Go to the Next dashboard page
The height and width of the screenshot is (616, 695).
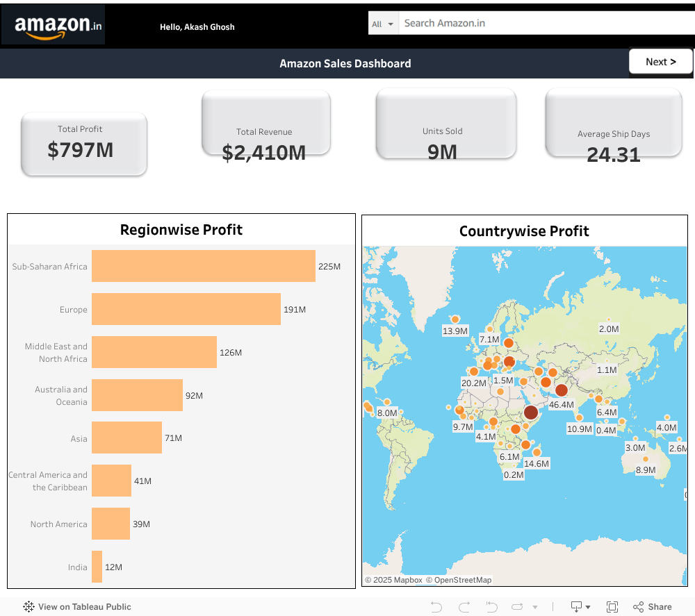click(660, 62)
